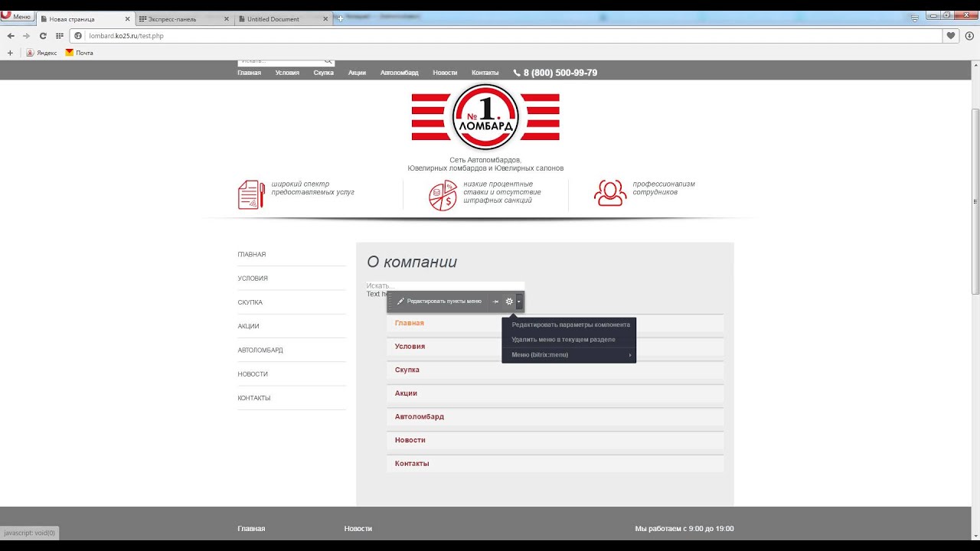Click Акции in the content menu list

[x=406, y=393]
